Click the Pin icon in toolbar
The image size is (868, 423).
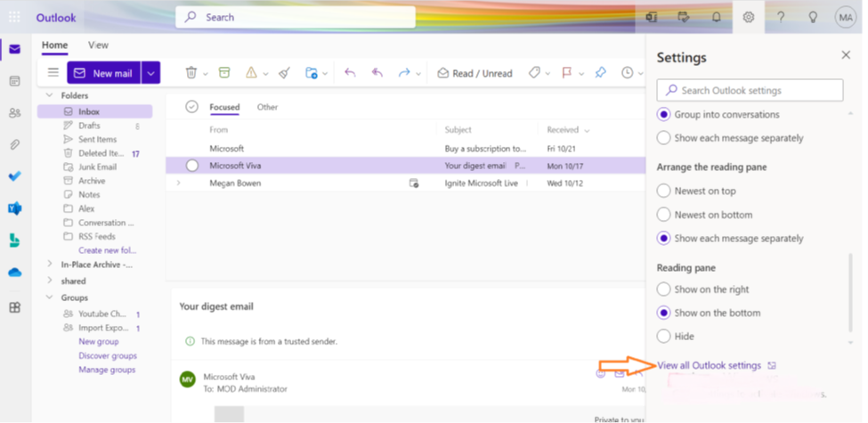tap(600, 72)
